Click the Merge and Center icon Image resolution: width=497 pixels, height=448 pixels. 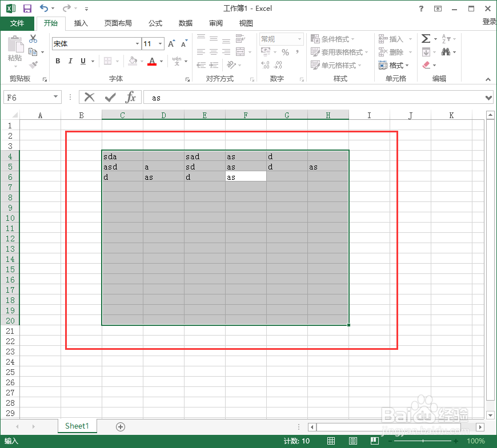[x=241, y=51]
